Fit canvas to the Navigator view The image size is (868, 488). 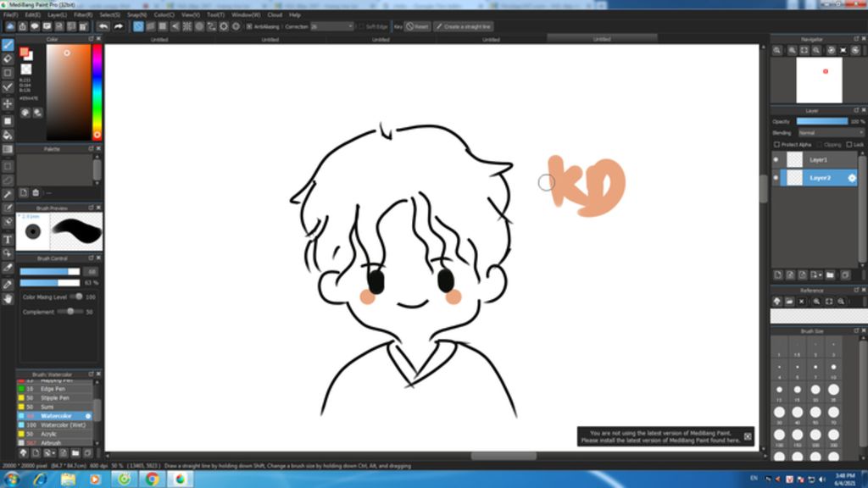click(x=804, y=50)
